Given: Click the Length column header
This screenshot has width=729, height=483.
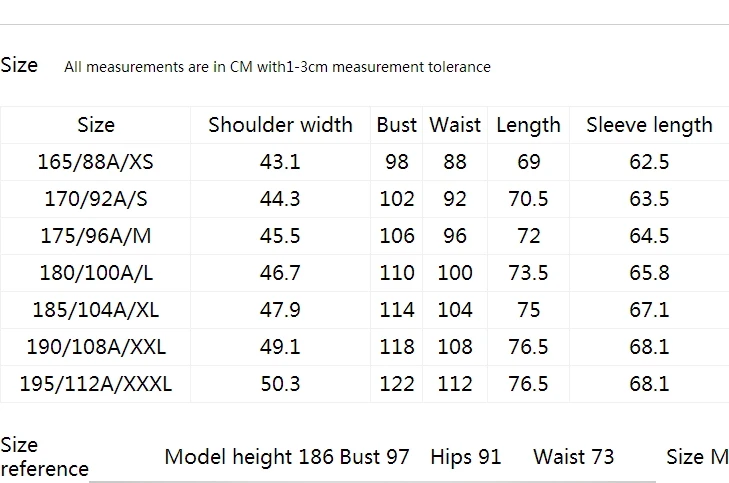Looking at the screenshot, I should 529,125.
